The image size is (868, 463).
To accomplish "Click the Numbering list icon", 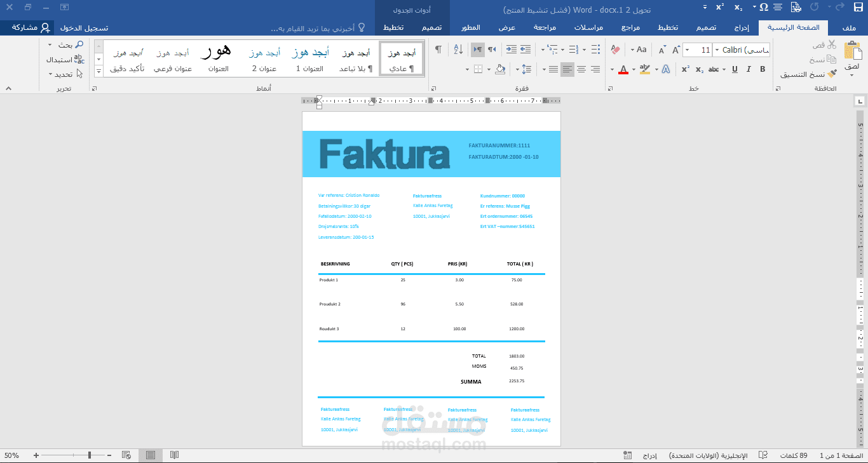I will 574,50.
